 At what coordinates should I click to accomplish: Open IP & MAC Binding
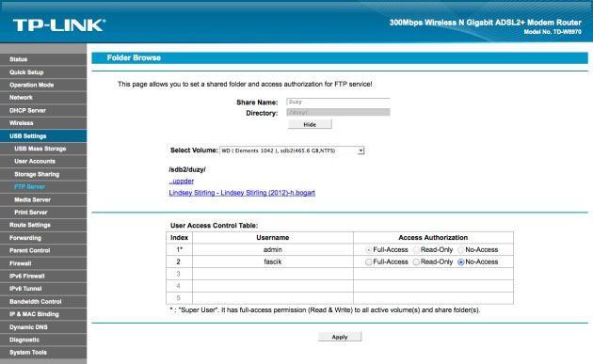coord(43,314)
